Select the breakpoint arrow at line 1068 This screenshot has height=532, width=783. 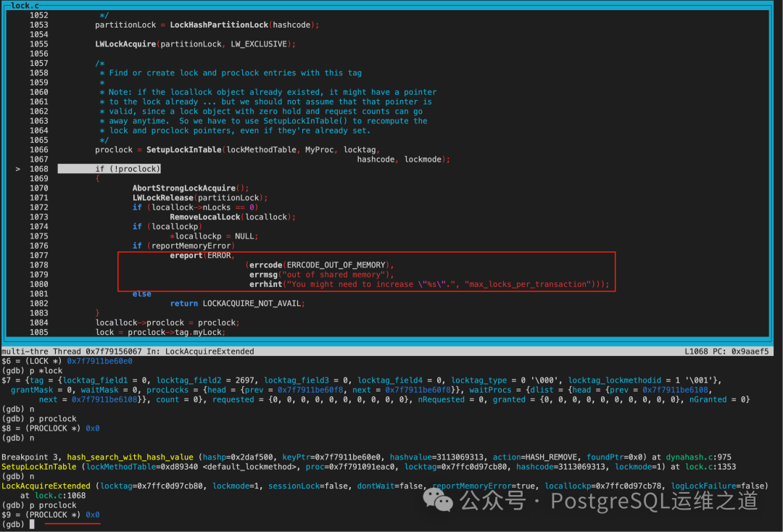(17, 168)
